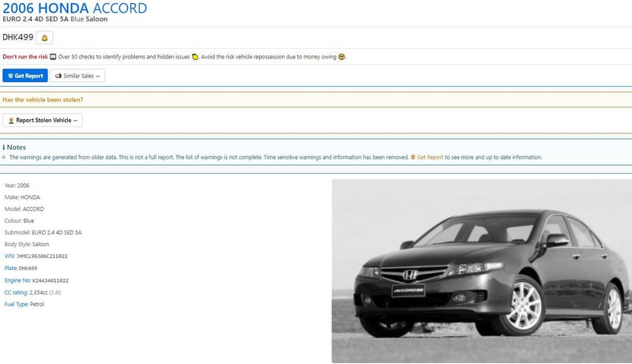Click the engine number K24A34011022
Image resolution: width=632 pixels, height=364 pixels.
(51, 280)
